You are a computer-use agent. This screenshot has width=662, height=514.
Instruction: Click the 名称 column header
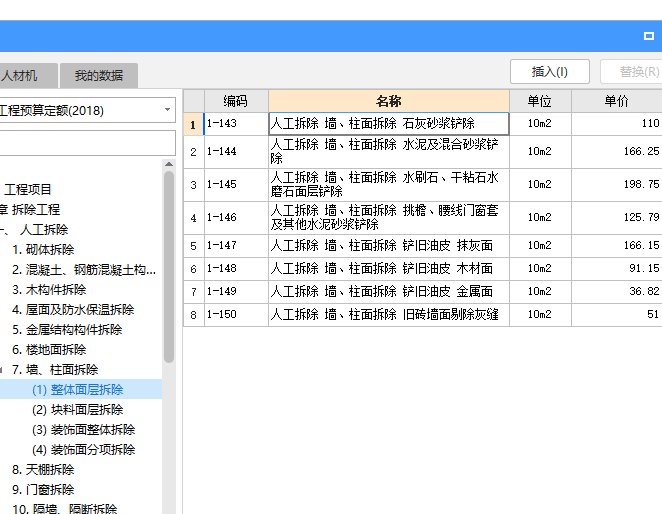pos(389,101)
